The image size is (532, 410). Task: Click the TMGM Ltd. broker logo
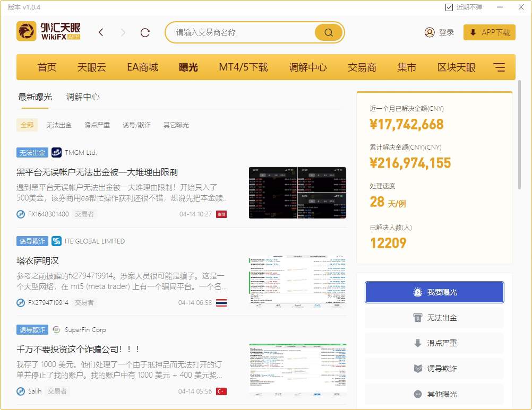tap(56, 153)
